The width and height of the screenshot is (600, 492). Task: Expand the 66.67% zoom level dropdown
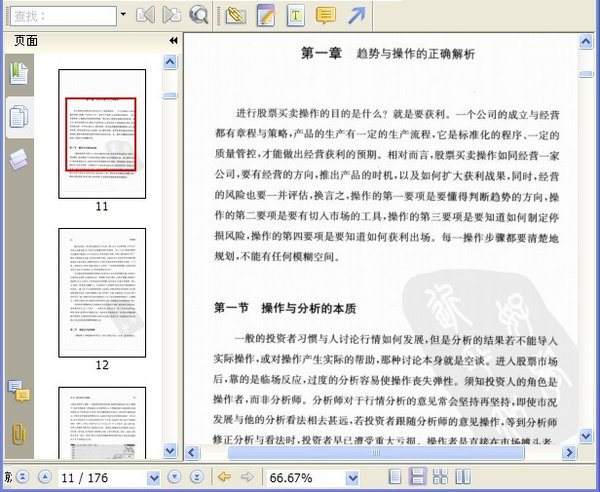(350, 477)
